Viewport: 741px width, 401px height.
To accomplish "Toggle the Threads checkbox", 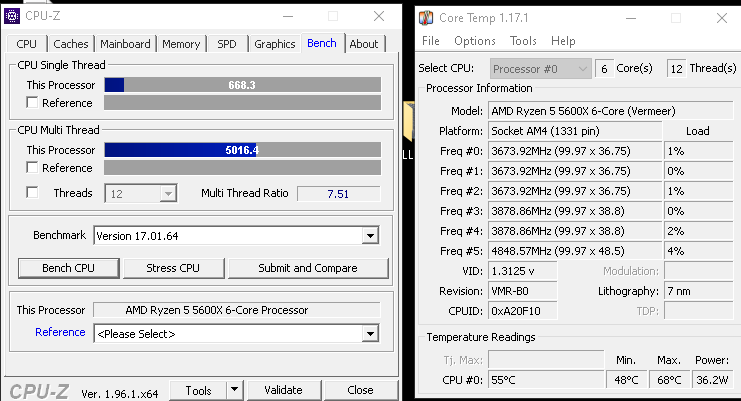I will (x=32, y=193).
